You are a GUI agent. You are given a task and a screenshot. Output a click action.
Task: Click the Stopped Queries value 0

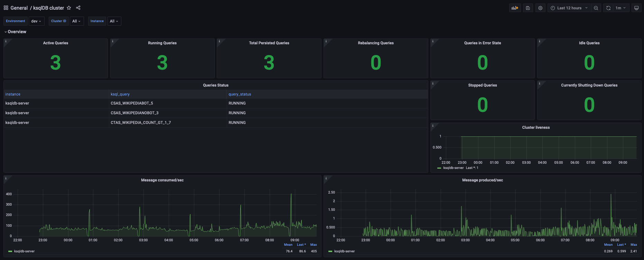tap(483, 105)
